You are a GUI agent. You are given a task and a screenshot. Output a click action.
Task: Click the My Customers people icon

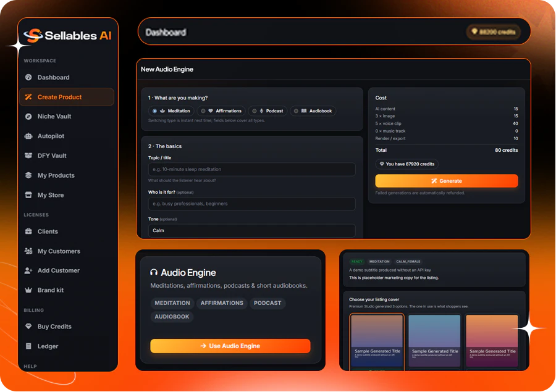[28, 251]
